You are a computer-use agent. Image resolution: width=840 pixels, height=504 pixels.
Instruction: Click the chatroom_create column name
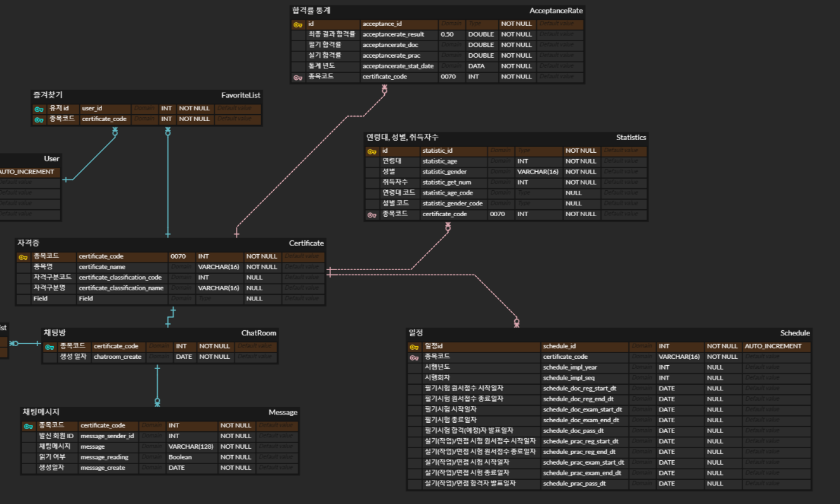(118, 357)
